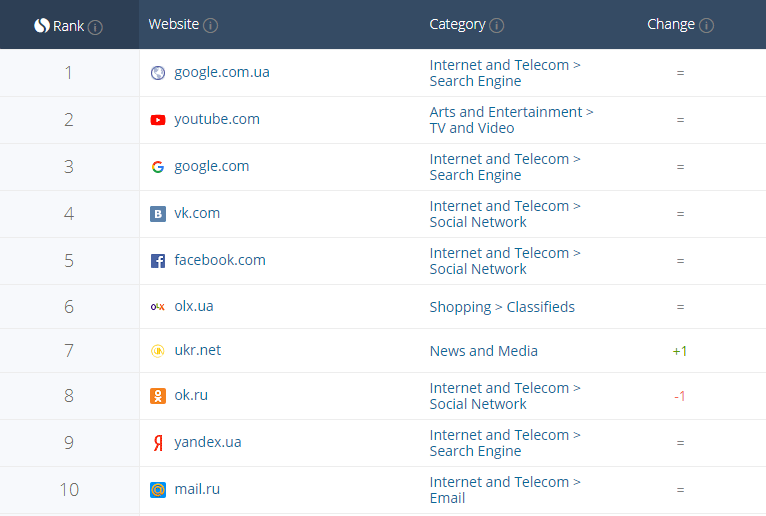Open Arts and Entertainment > TV and Video category
This screenshot has height=516, width=766.
point(511,120)
